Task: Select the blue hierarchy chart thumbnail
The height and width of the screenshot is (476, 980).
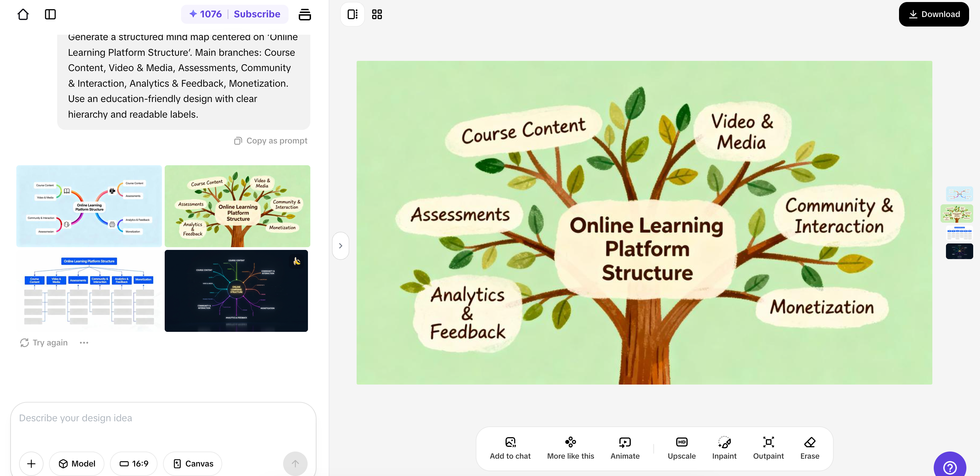Action: click(x=89, y=291)
